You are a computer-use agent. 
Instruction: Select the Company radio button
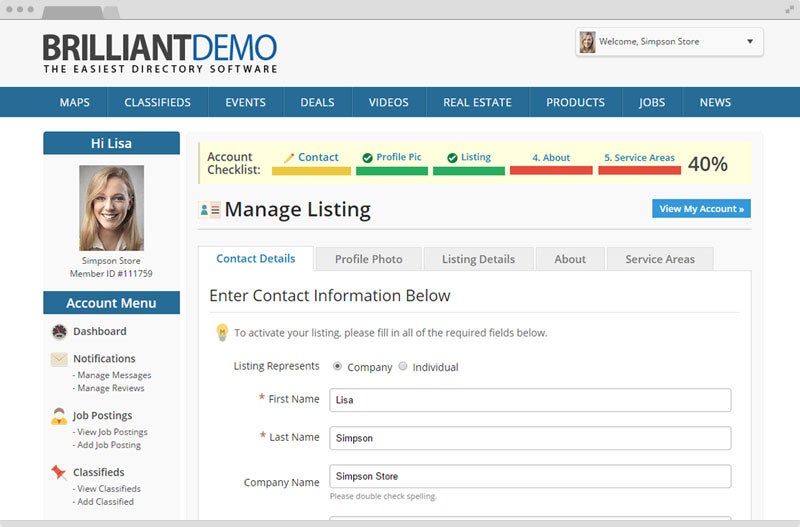tap(337, 366)
